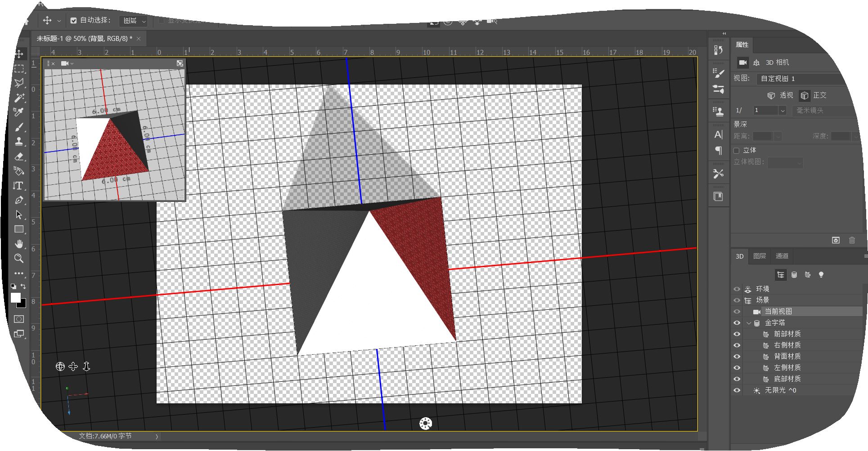
Task: Select the Pen tool
Action: [x=19, y=200]
